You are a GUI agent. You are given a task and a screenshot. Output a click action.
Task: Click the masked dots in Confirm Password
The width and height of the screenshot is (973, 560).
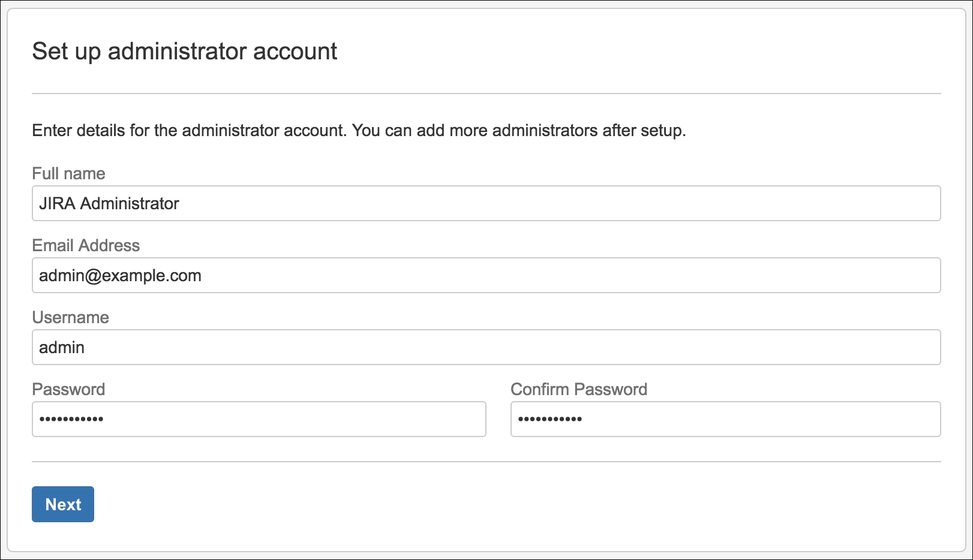(x=550, y=419)
